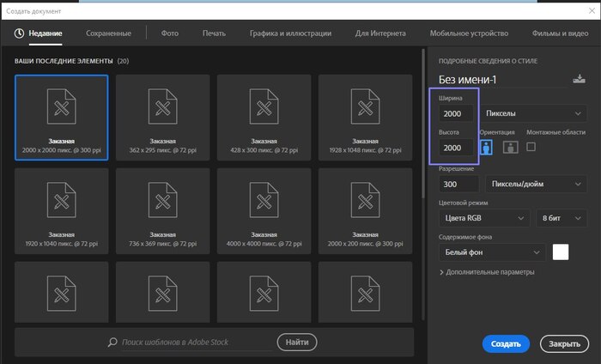Pick the 1928 x 1048 пикс. preset icon
Screen dimensions: 601x364
(365, 108)
